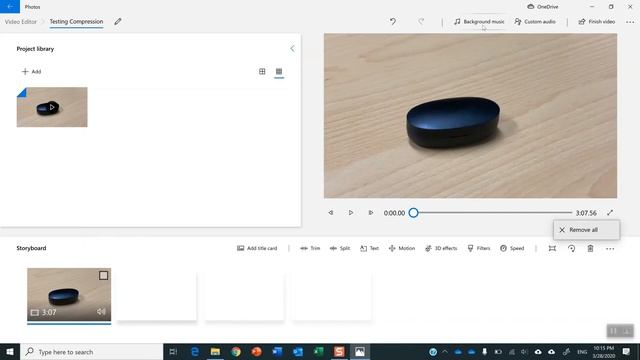Open the Windows Start menu

tap(10, 352)
